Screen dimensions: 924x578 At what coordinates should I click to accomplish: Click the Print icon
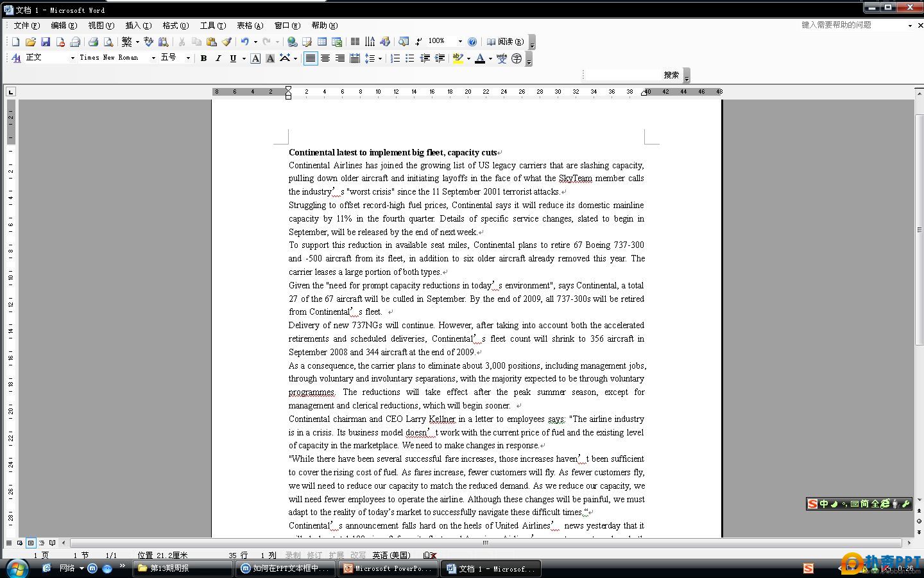(93, 42)
